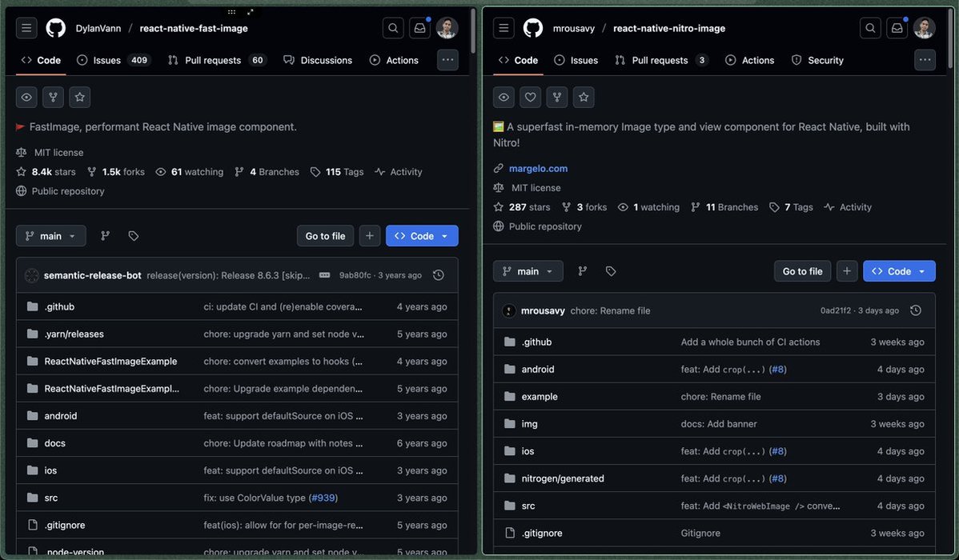Click 11 Branches in nitro-image
The width and height of the screenshot is (959, 560).
tap(724, 207)
